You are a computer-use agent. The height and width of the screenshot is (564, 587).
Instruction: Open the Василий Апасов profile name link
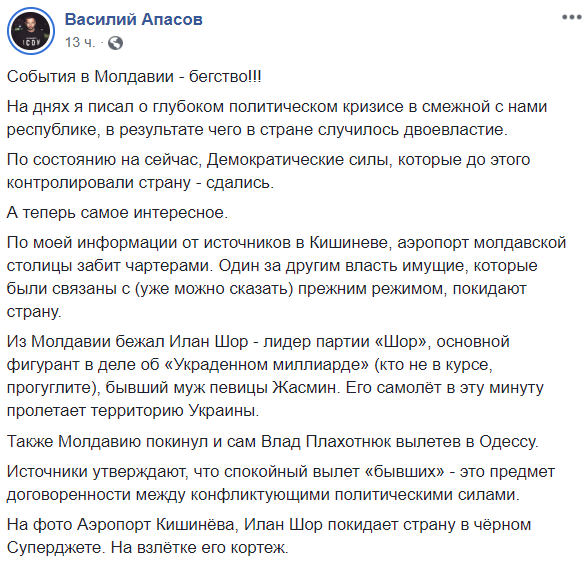[134, 19]
